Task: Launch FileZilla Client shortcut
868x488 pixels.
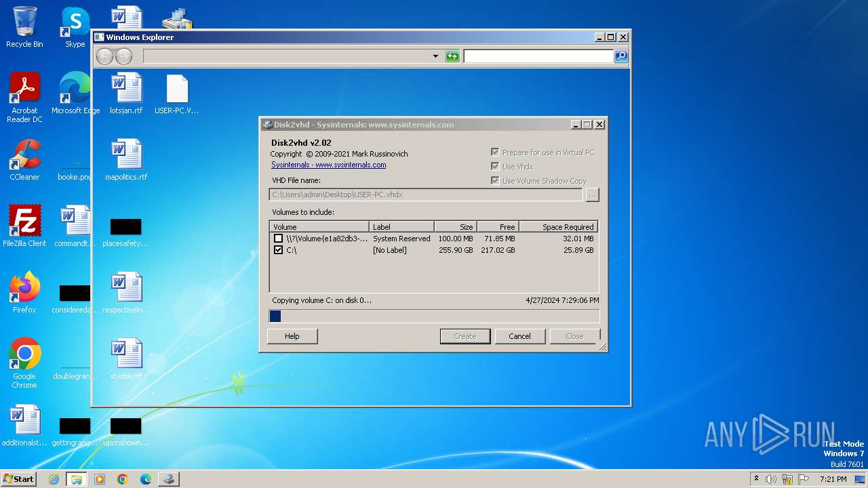Action: click(24, 226)
